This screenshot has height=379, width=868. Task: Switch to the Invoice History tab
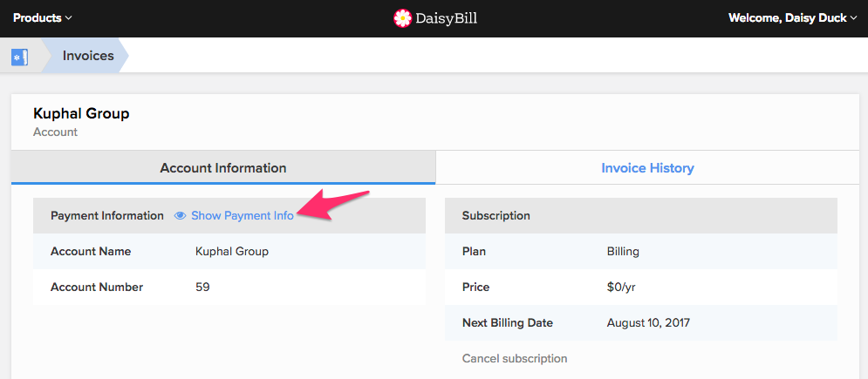pyautogui.click(x=647, y=168)
